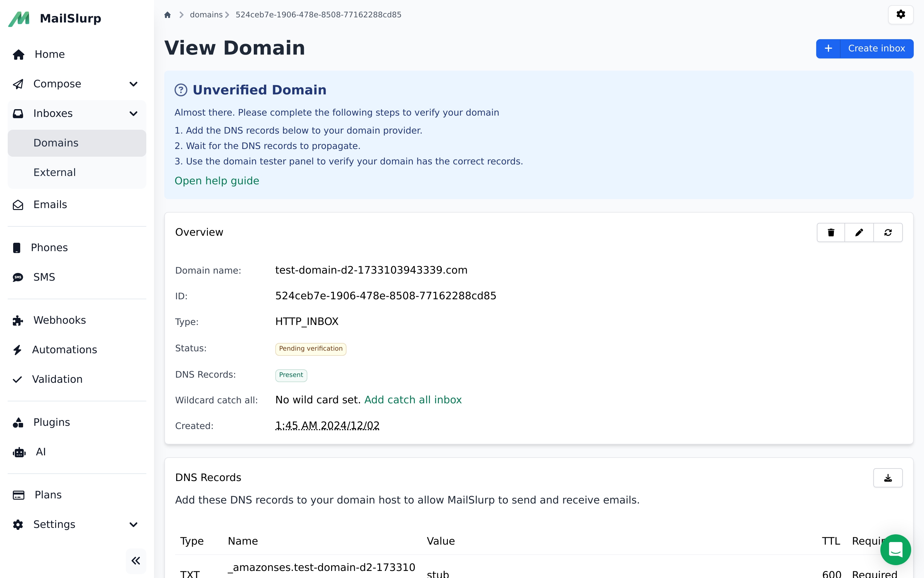Expand the Settings menu chevron
The image size is (924, 578).
(x=133, y=524)
